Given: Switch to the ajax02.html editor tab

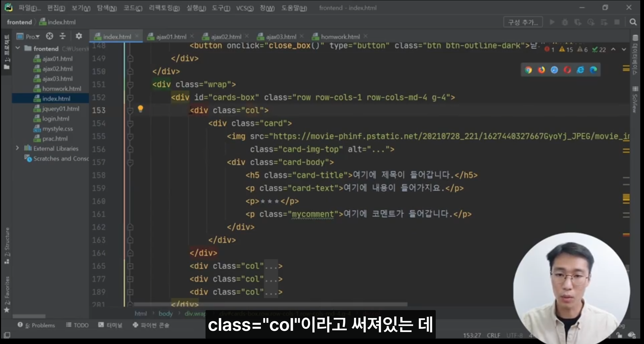Looking at the screenshot, I should click(226, 37).
